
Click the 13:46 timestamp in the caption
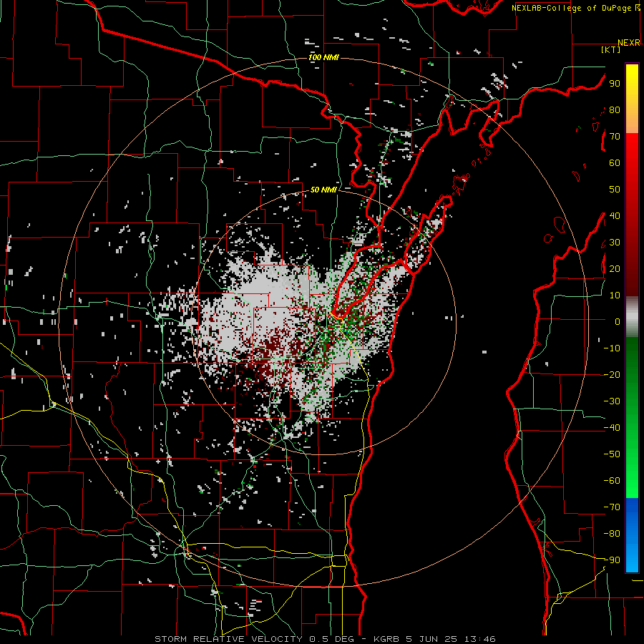point(480,639)
